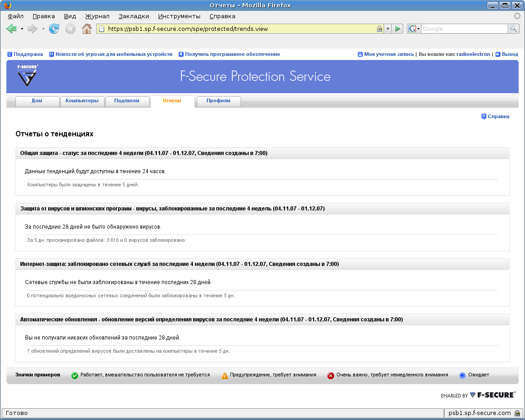
Task: Click psb1.sp.f-secure.com in the status bar
Action: (480, 413)
